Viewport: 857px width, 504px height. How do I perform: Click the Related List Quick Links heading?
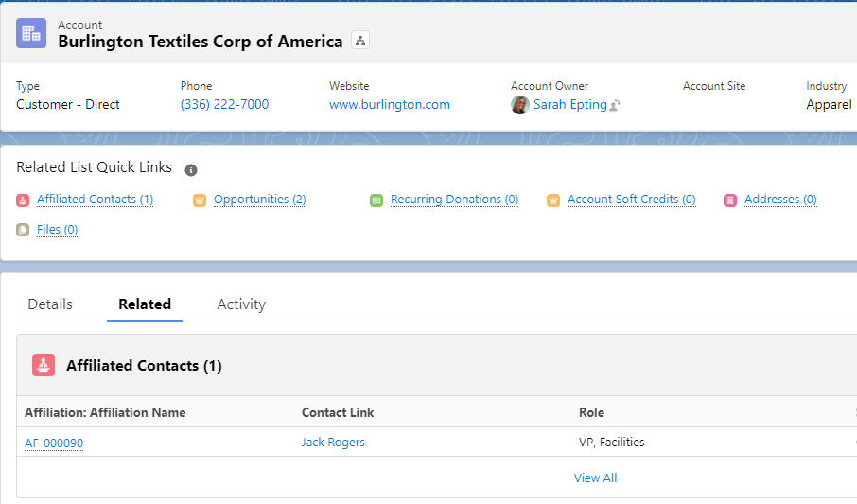[94, 167]
